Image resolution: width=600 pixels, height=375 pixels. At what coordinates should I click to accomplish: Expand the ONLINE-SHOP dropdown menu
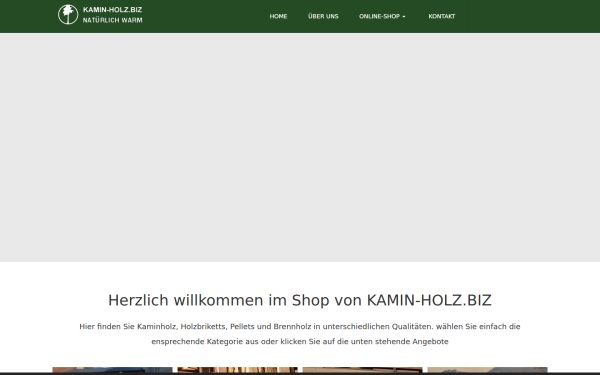(x=382, y=16)
